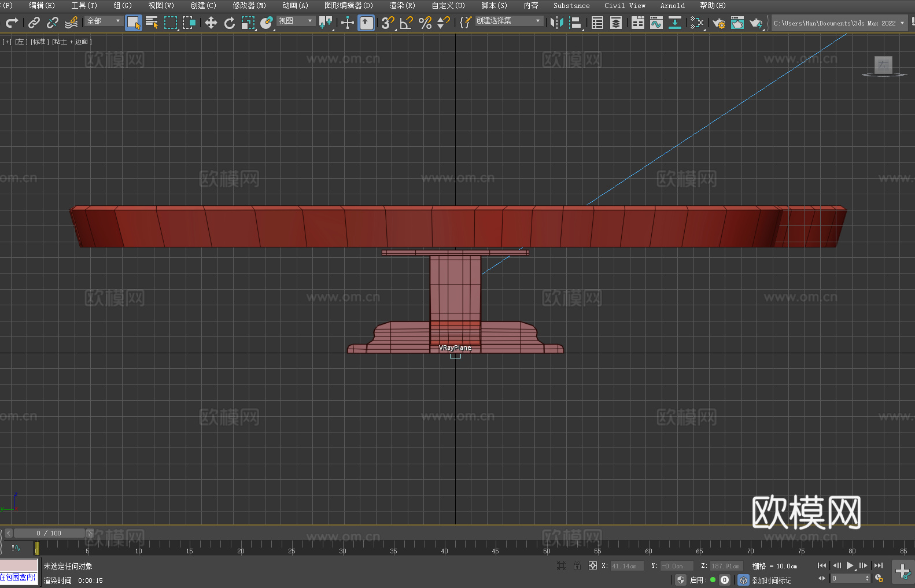Toggle Percent Snap
The width and height of the screenshot is (915, 588).
[425, 23]
